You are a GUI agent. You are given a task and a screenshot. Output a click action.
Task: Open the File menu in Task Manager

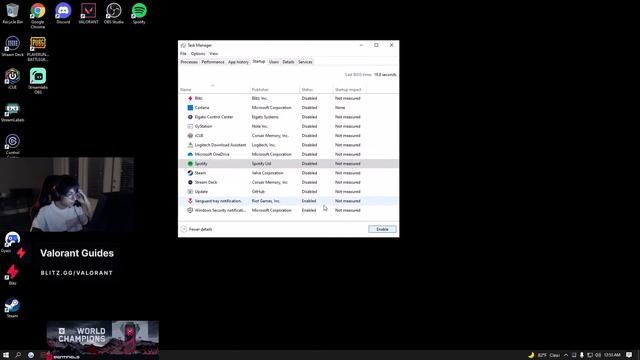coord(183,54)
